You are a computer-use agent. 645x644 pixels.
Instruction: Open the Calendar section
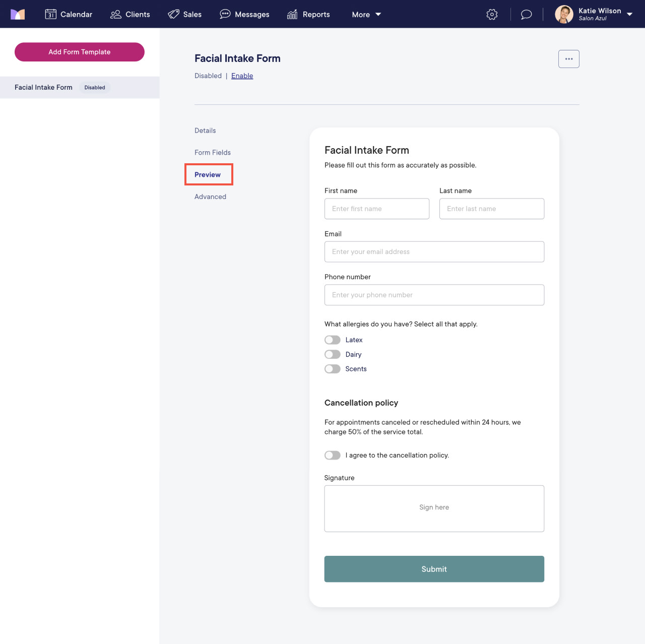tap(69, 14)
